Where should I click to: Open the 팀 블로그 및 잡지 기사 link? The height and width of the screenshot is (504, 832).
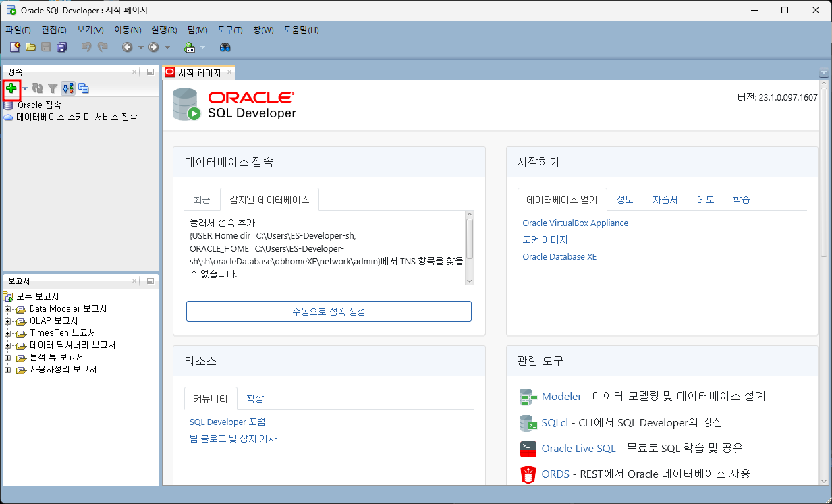coord(233,439)
